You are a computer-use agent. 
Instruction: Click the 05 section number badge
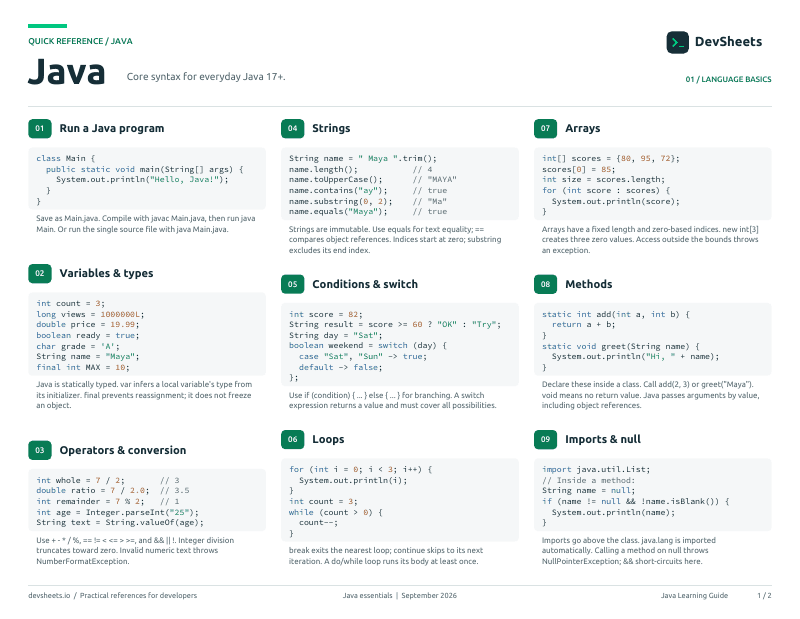(x=292, y=284)
